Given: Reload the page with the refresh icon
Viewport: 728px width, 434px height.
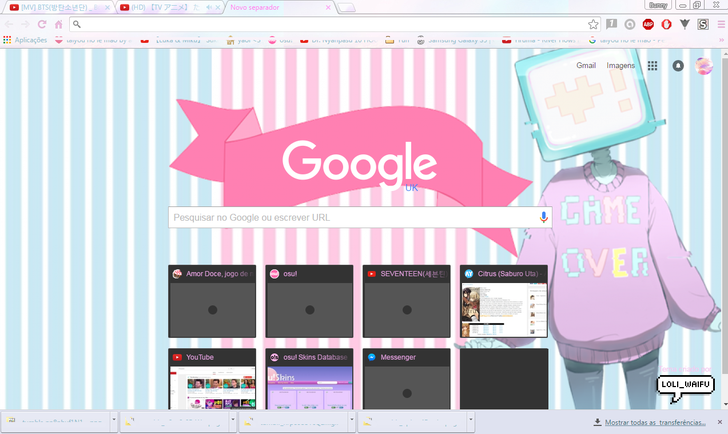Looking at the screenshot, I should 42,24.
